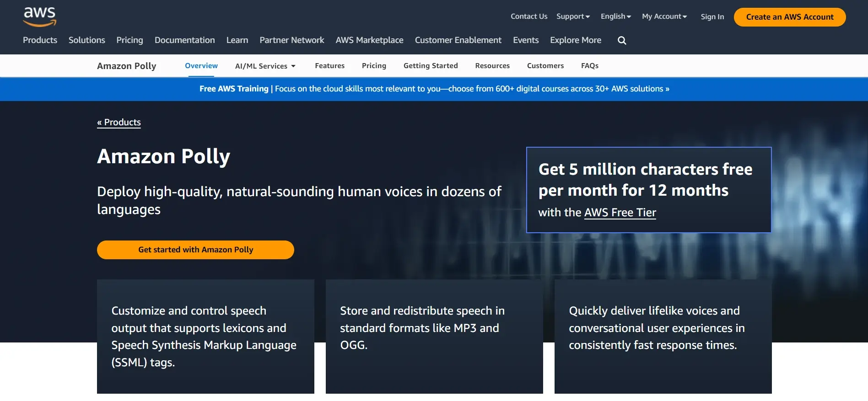Open the Products menu
868x401 pixels.
click(x=40, y=40)
